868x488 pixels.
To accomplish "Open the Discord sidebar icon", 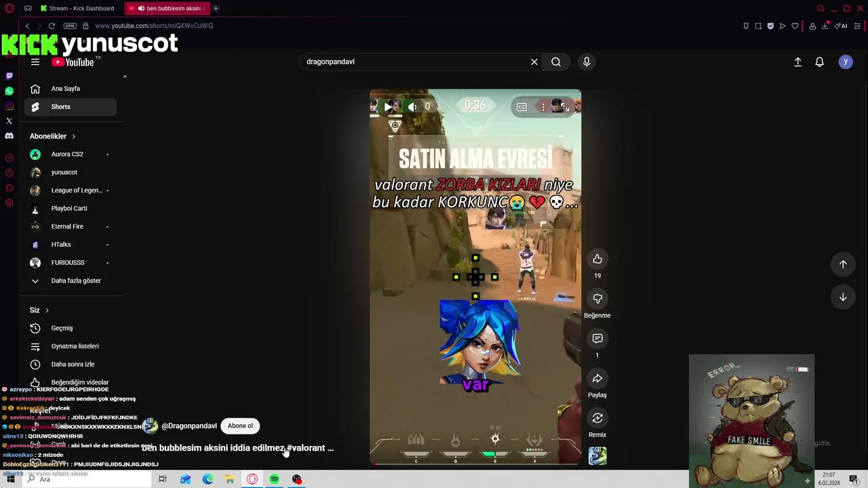I will click(x=9, y=136).
